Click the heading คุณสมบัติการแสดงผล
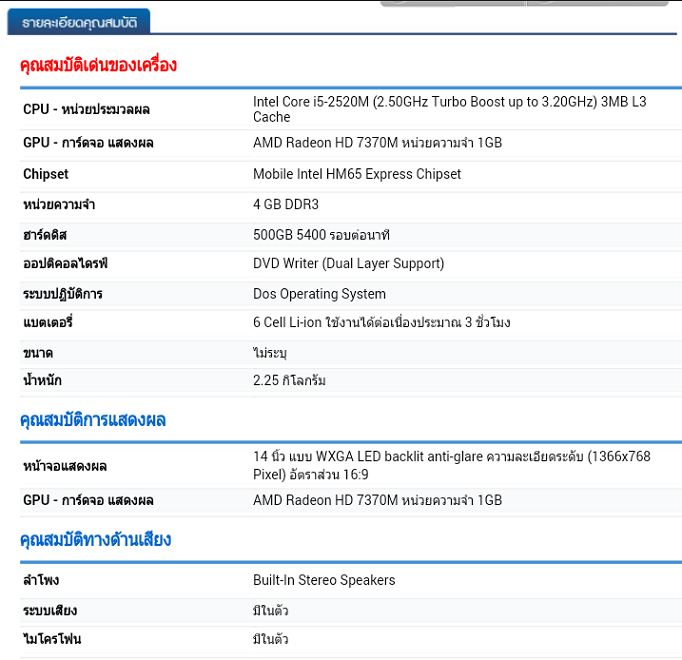The height and width of the screenshot is (660, 682). pos(93,420)
